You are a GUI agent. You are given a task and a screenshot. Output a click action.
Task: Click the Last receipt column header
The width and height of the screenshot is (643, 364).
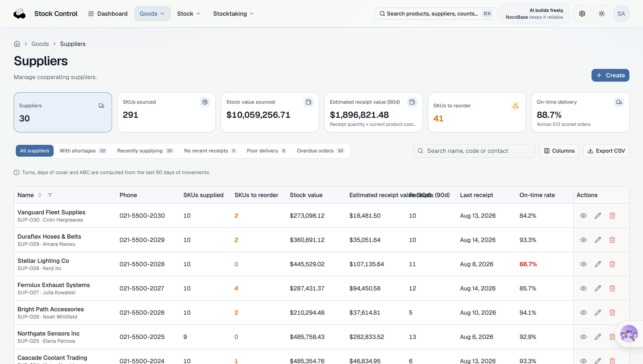[477, 195]
